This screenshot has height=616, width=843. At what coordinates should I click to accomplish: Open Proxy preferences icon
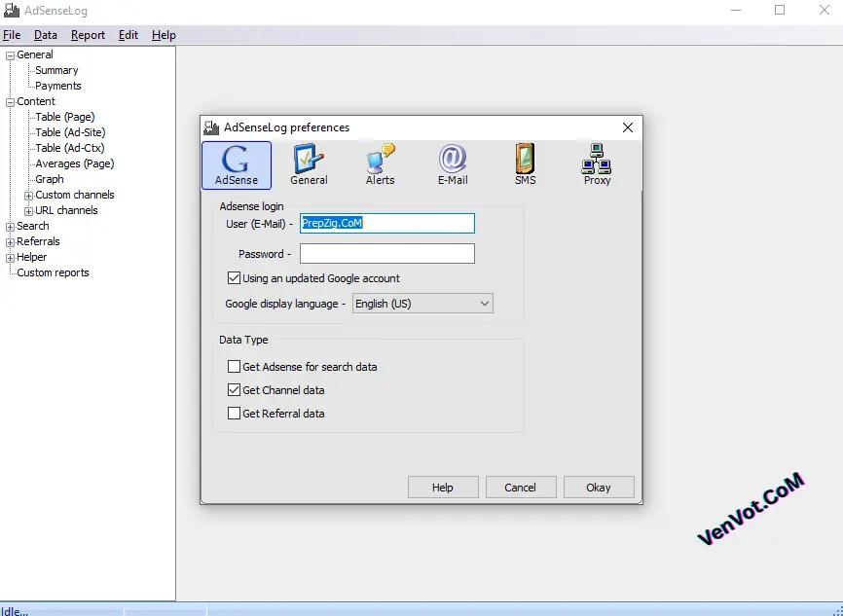pos(597,165)
